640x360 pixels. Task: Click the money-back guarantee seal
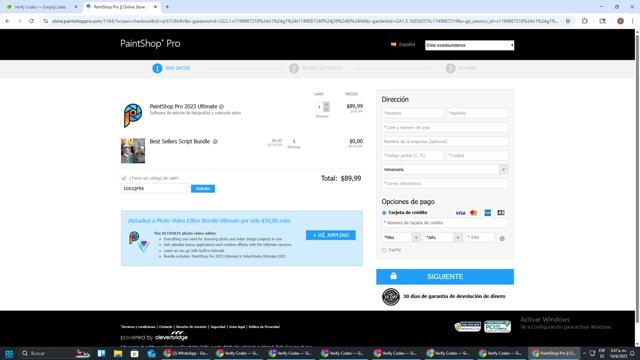pyautogui.click(x=391, y=297)
